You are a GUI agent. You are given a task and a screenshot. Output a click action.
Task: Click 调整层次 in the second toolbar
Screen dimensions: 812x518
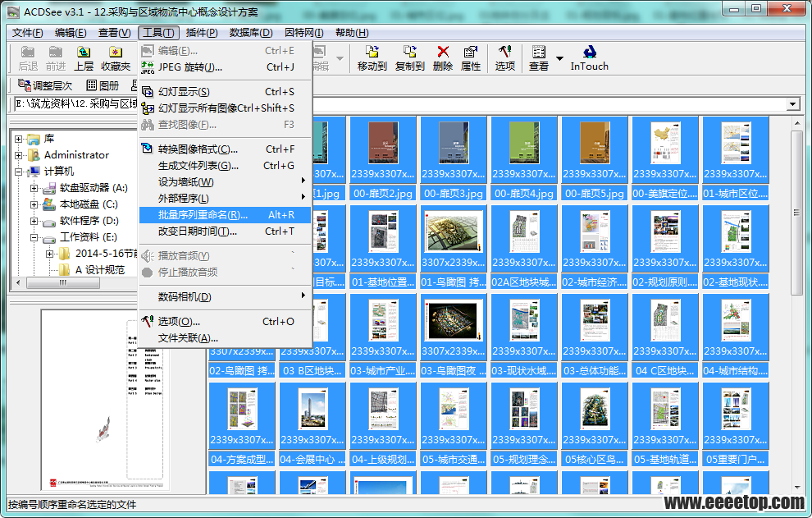(x=45, y=85)
